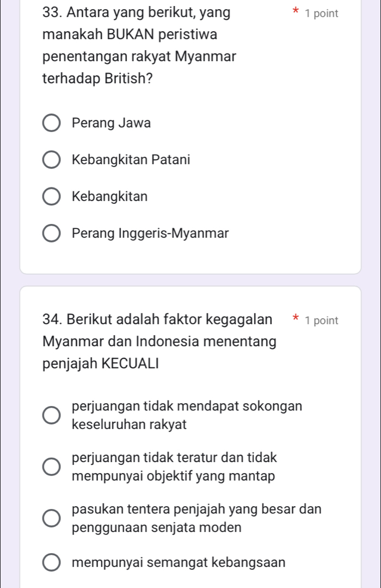This screenshot has width=381, height=588.
Task: Choose the Kebangkitan Patani radio button
Action: (52, 160)
